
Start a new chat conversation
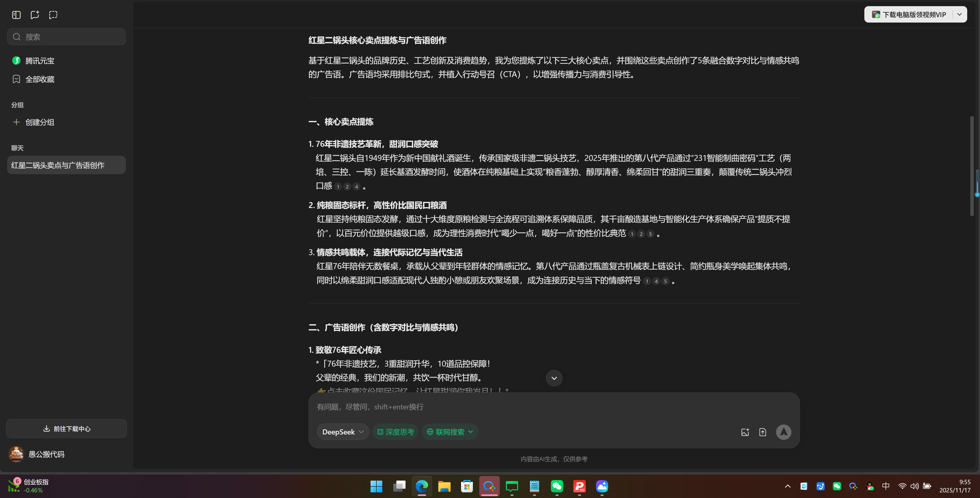click(x=35, y=15)
